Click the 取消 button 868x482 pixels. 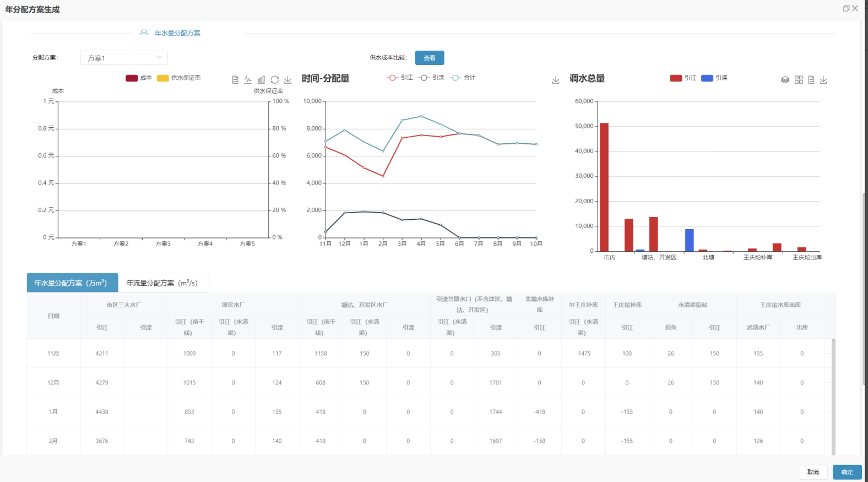click(x=813, y=472)
